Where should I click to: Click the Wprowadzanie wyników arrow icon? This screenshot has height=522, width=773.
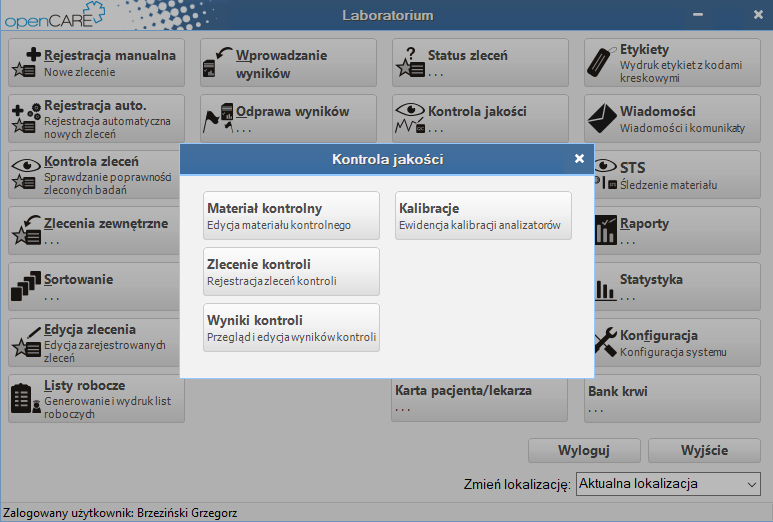217,63
